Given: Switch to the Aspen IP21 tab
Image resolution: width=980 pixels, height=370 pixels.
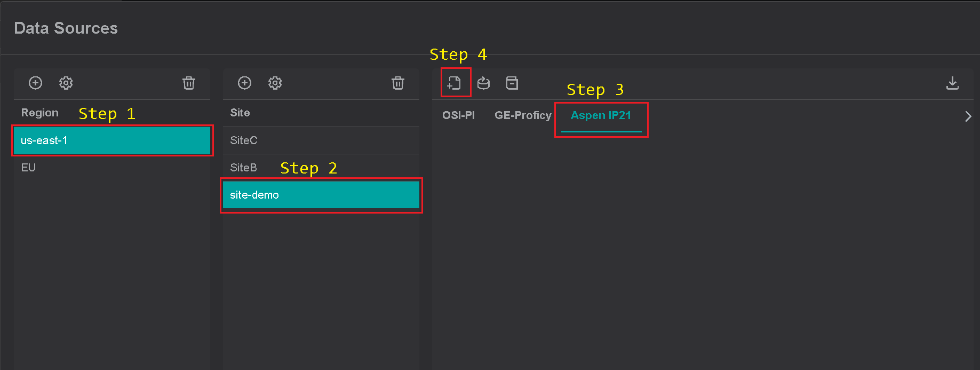Looking at the screenshot, I should [x=601, y=116].
